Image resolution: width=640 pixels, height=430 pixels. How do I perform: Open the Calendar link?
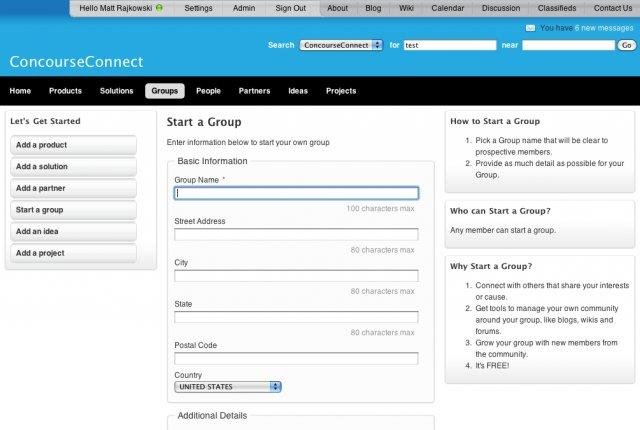click(448, 8)
